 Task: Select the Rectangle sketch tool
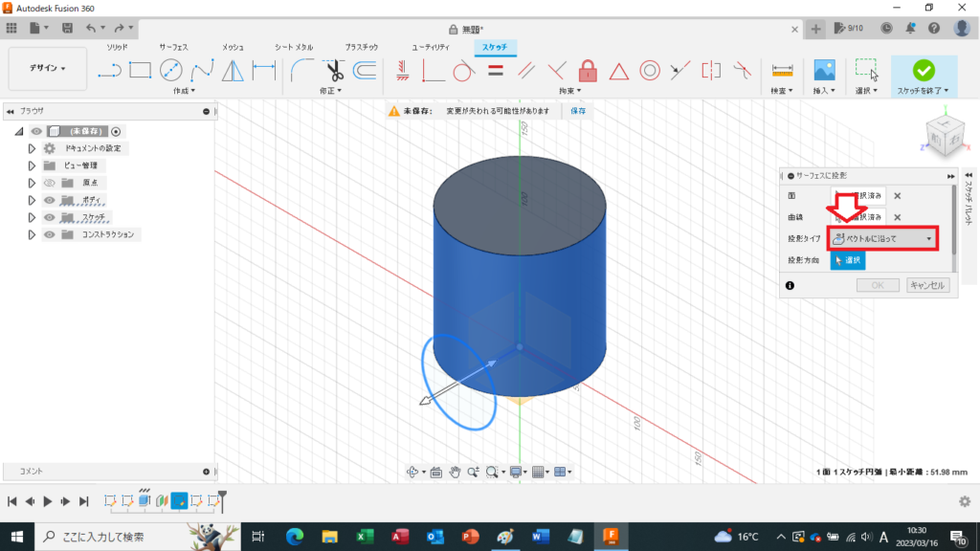coord(140,70)
